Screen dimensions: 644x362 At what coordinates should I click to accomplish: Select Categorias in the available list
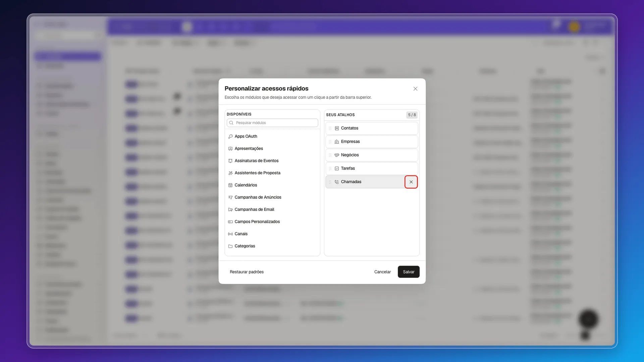(x=272, y=246)
